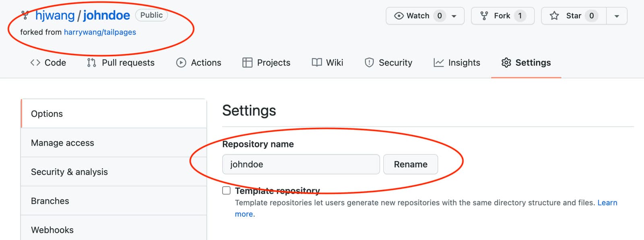Click the Security shield icon

[369, 62]
